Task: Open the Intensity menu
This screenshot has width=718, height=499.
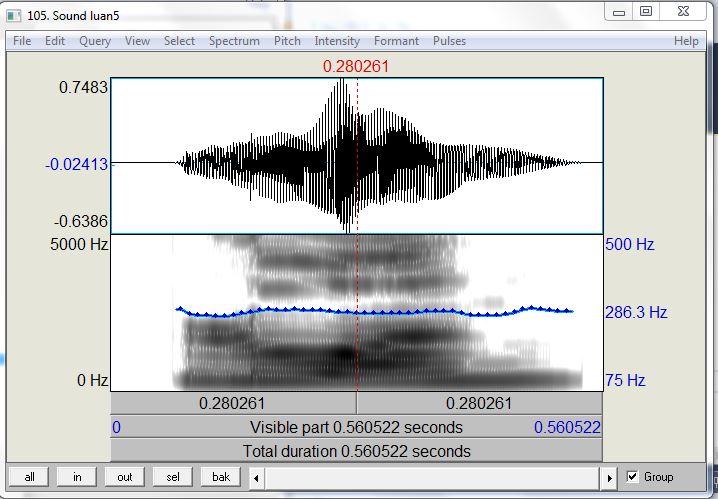Action: click(337, 41)
